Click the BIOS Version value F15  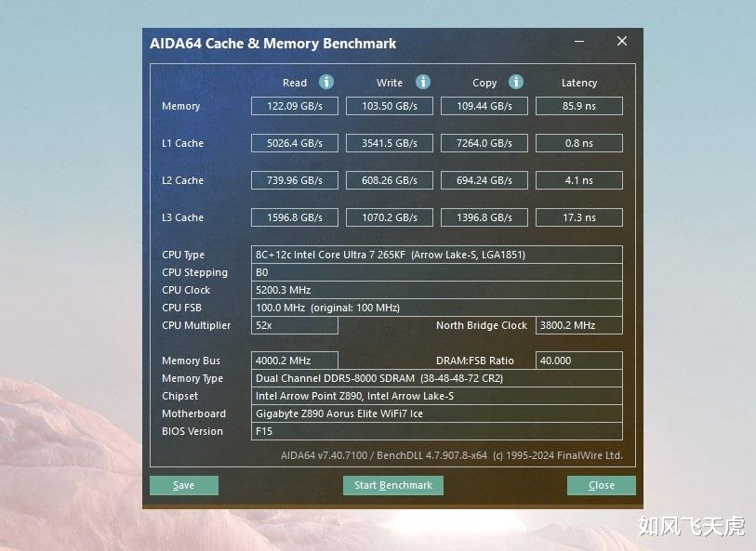[x=437, y=431]
